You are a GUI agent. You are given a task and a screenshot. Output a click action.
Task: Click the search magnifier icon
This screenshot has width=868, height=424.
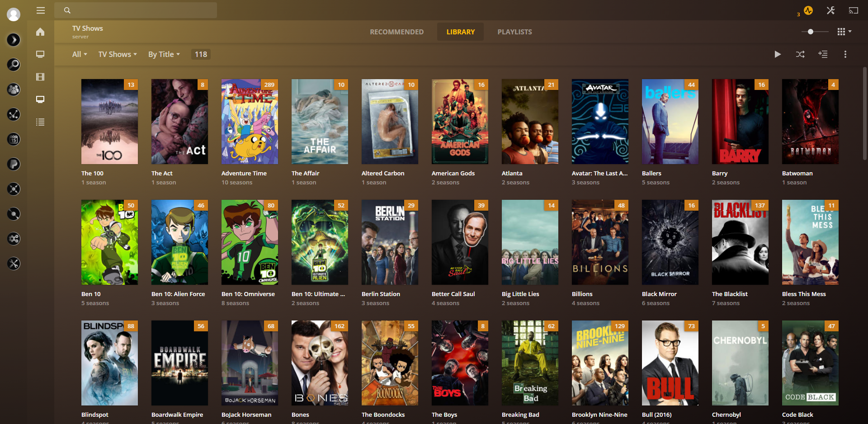pyautogui.click(x=67, y=10)
